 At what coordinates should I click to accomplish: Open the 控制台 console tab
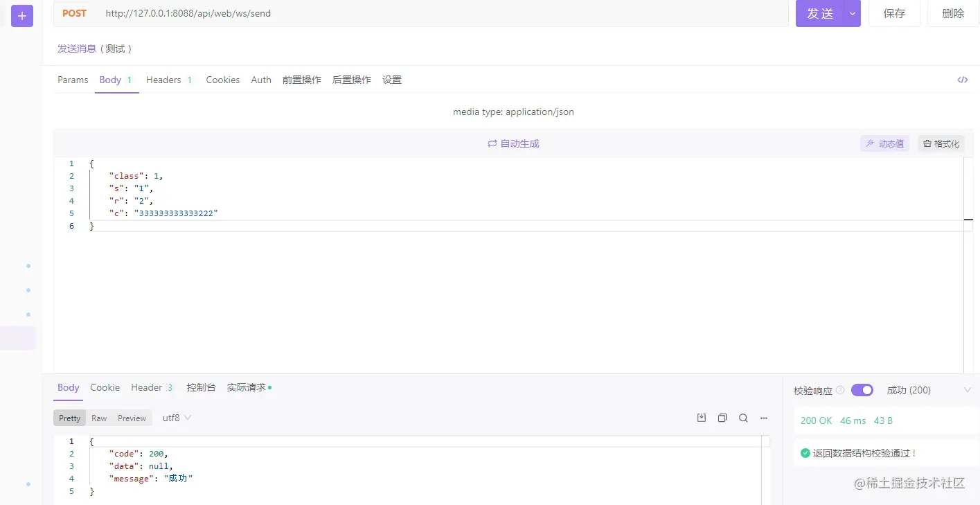point(201,387)
